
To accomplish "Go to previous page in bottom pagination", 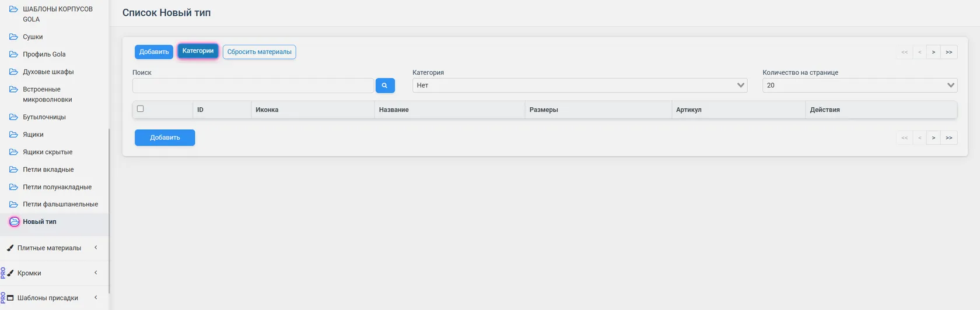I will coord(920,138).
